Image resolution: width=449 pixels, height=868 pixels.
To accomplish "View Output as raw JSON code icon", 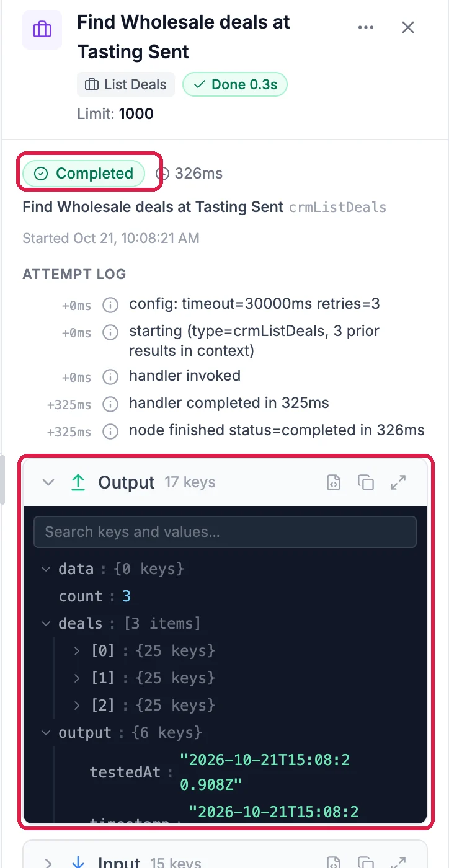I will pos(334,483).
